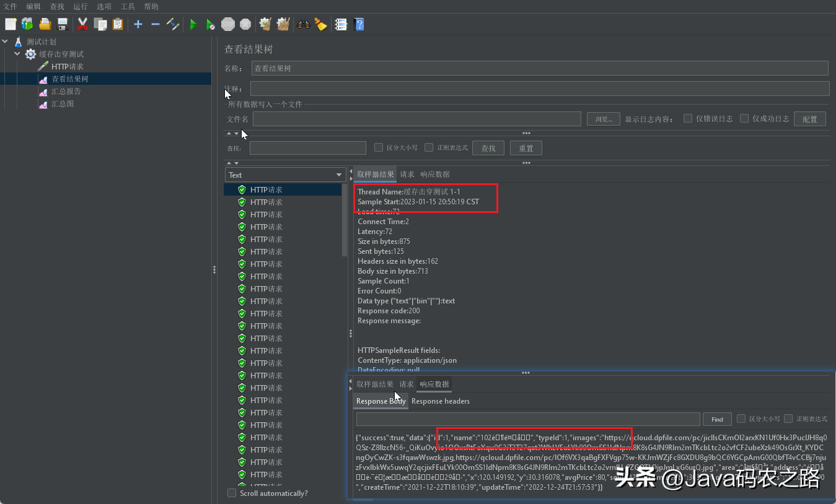Enable the 仅错误日志 checkbox
836x504 pixels.
coord(688,118)
